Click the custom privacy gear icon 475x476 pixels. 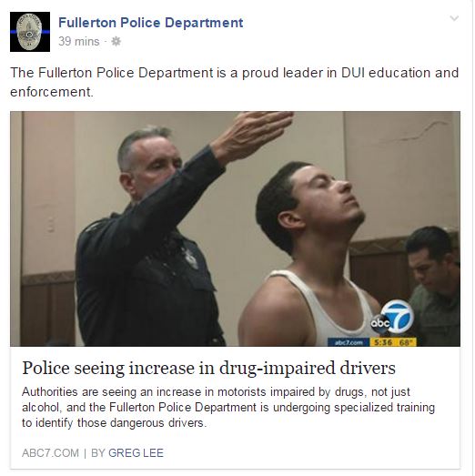coord(116,41)
